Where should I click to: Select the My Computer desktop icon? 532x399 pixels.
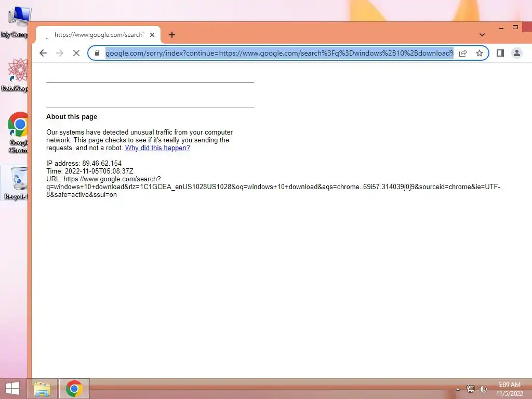point(15,22)
